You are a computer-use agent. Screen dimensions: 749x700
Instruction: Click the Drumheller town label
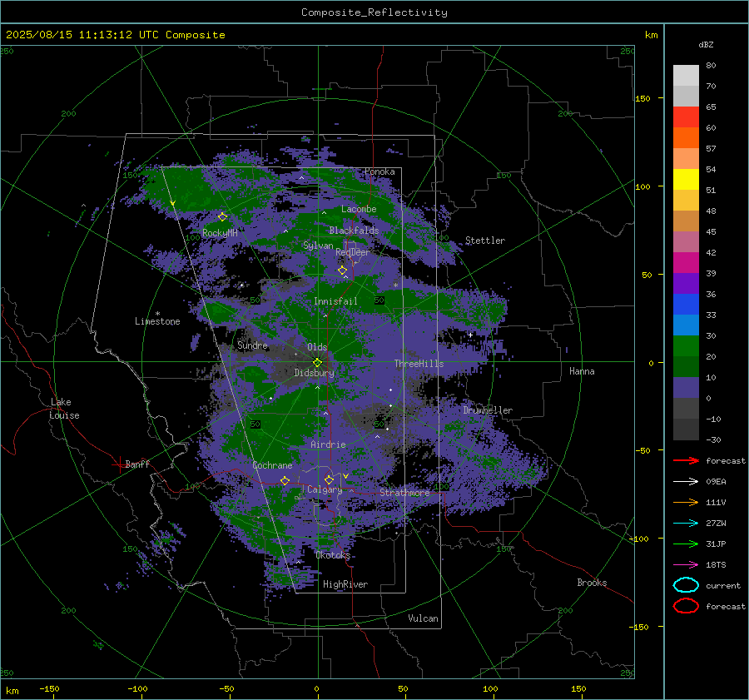click(488, 410)
